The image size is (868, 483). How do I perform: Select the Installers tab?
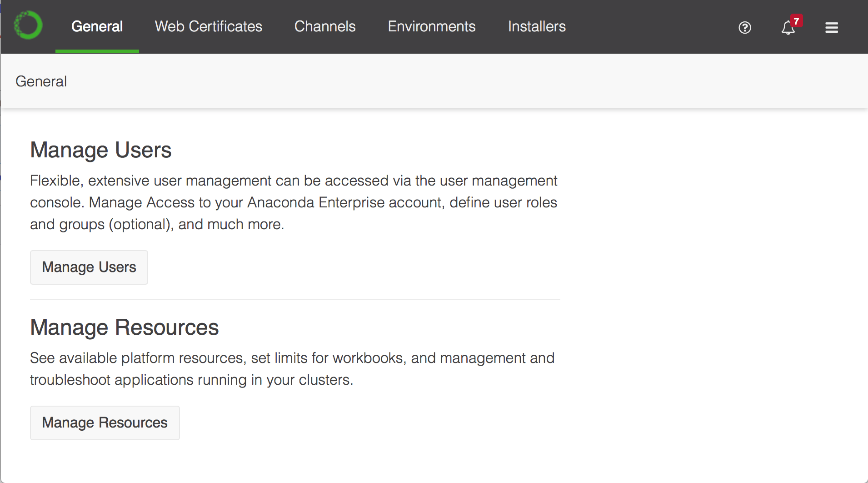pyautogui.click(x=537, y=26)
